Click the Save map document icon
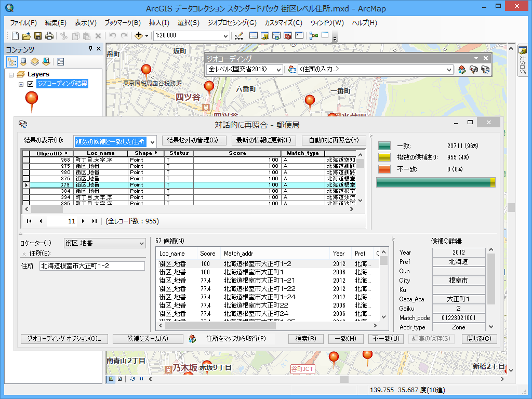This screenshot has width=532, height=399. [38, 36]
